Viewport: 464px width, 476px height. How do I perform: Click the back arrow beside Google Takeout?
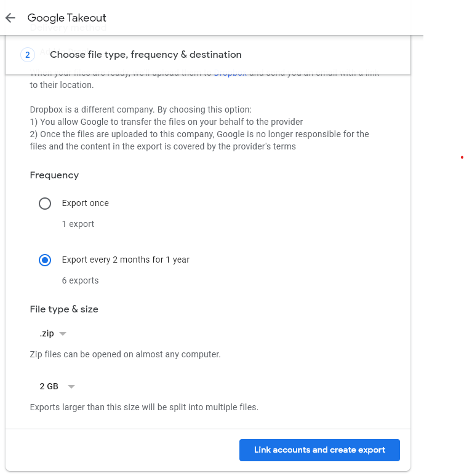[10, 18]
